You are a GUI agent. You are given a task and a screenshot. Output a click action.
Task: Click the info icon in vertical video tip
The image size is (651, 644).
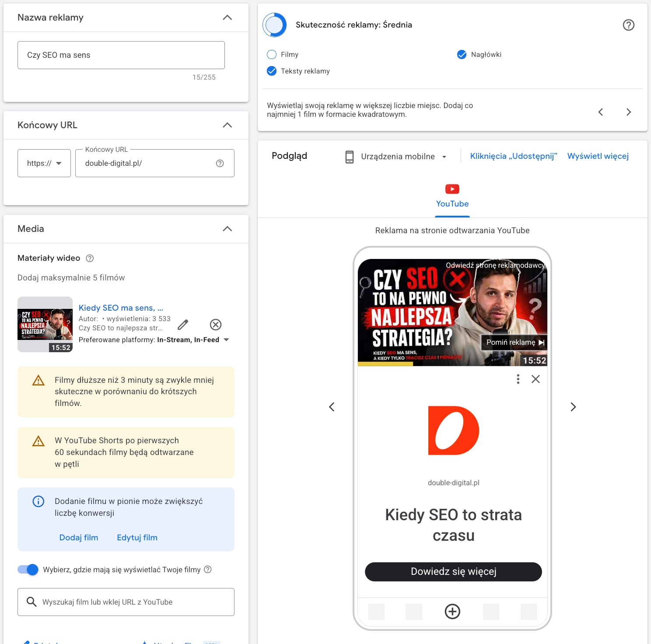tap(38, 501)
